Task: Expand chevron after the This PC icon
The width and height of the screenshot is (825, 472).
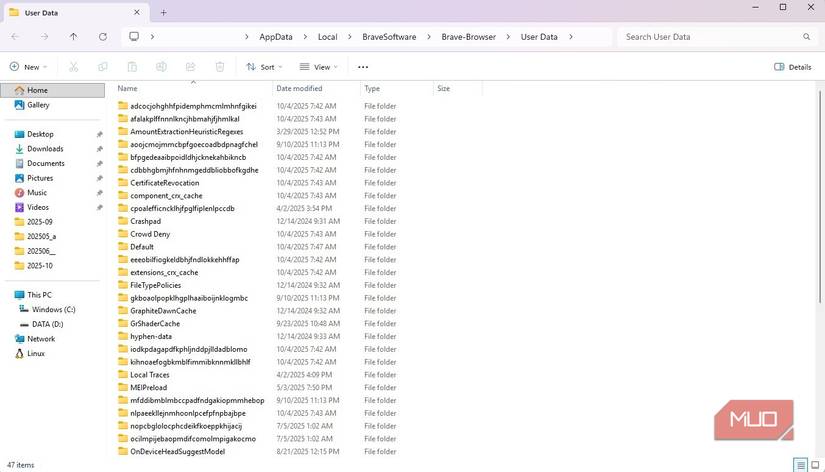Action: [x=152, y=37]
